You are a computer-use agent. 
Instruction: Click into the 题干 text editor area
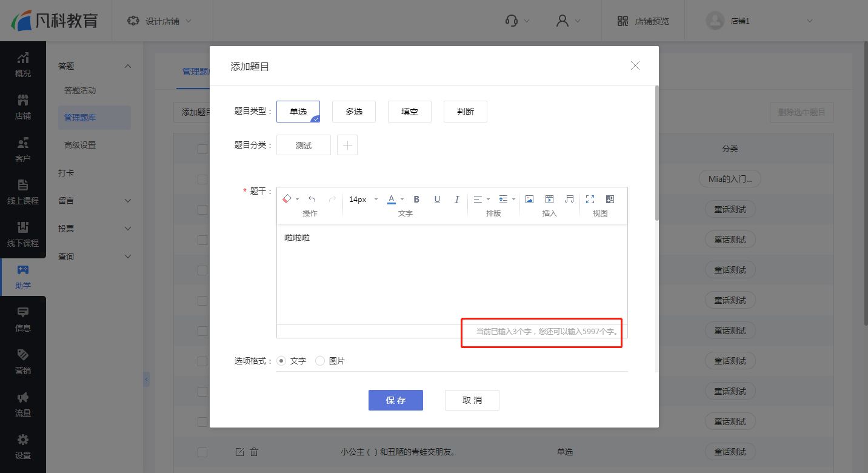tap(452, 274)
